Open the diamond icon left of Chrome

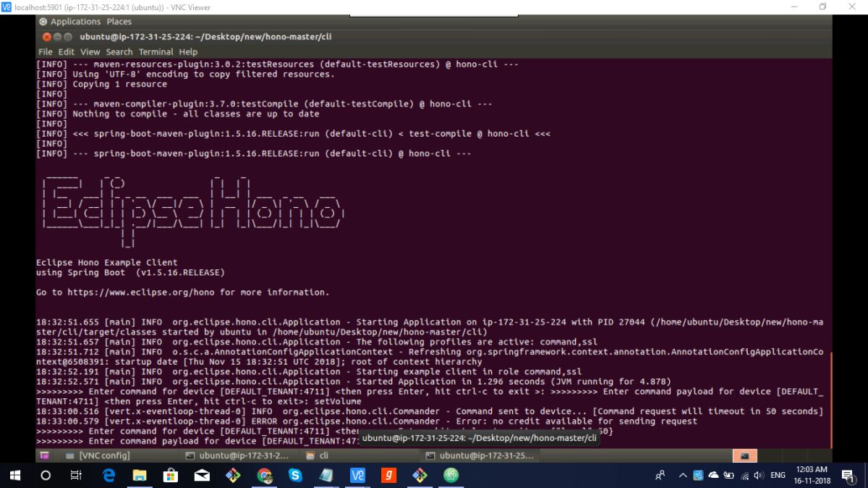(x=234, y=476)
